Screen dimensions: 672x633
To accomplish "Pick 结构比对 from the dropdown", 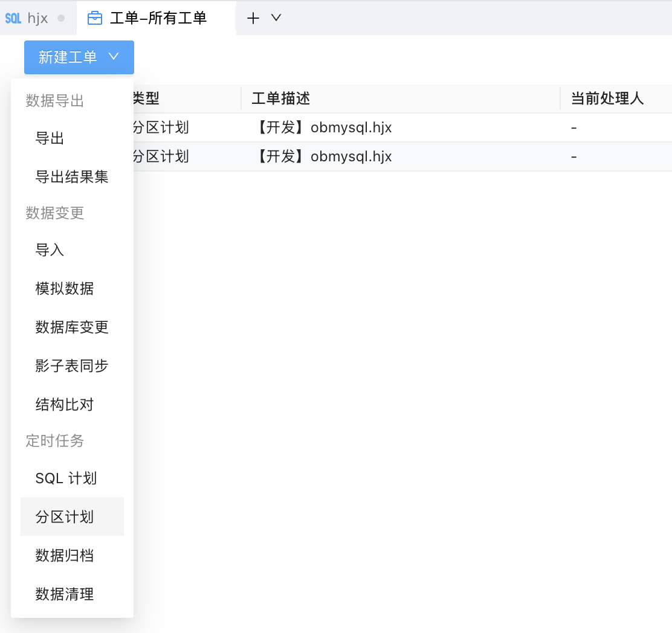I will (65, 405).
